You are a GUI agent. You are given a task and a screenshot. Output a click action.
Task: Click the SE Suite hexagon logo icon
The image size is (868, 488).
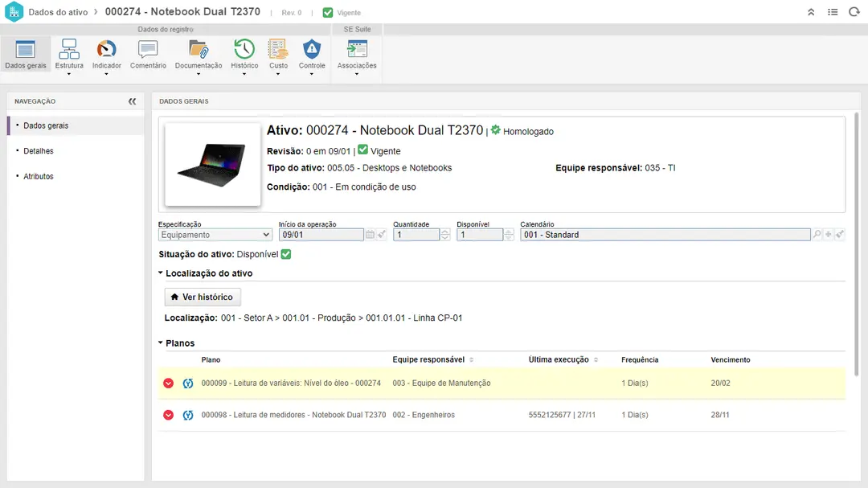(x=14, y=11)
